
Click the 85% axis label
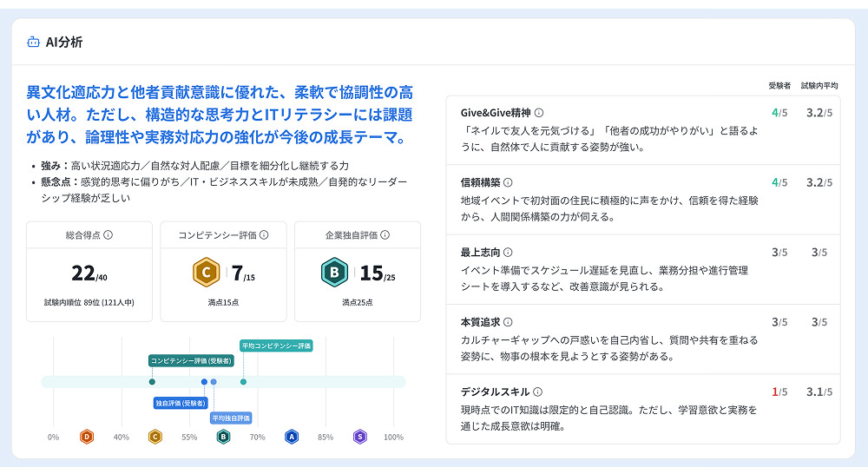[x=325, y=437]
